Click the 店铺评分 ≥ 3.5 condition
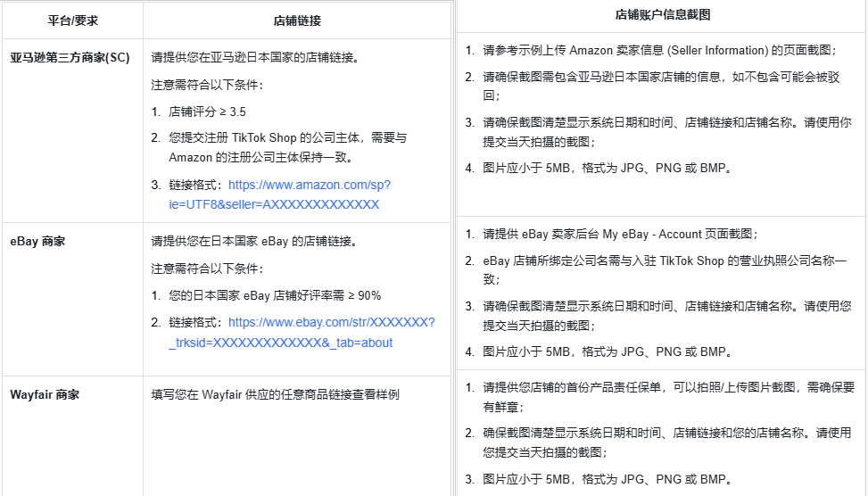 (x=207, y=112)
